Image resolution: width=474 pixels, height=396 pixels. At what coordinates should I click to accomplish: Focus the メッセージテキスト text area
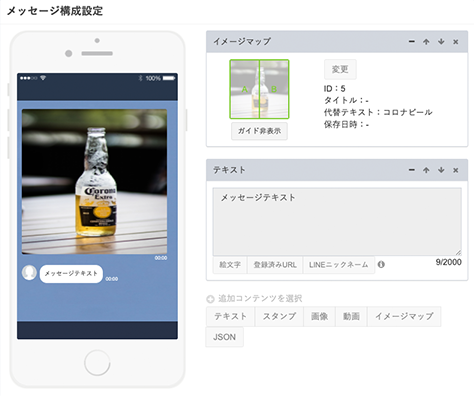pos(337,221)
